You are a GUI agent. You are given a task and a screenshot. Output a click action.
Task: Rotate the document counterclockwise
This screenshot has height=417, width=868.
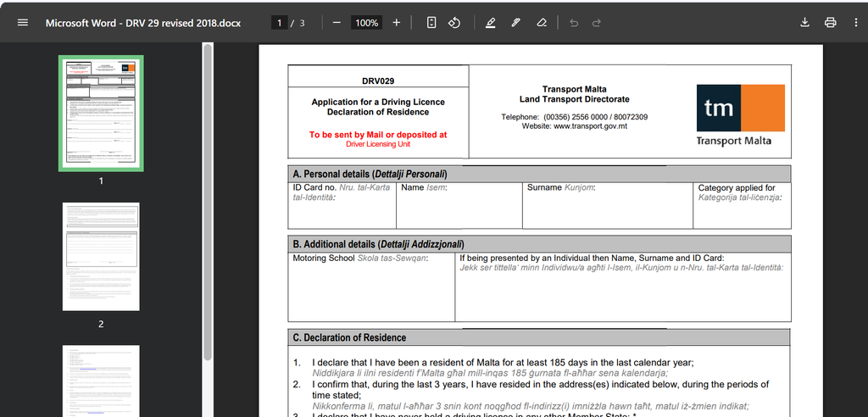(454, 23)
